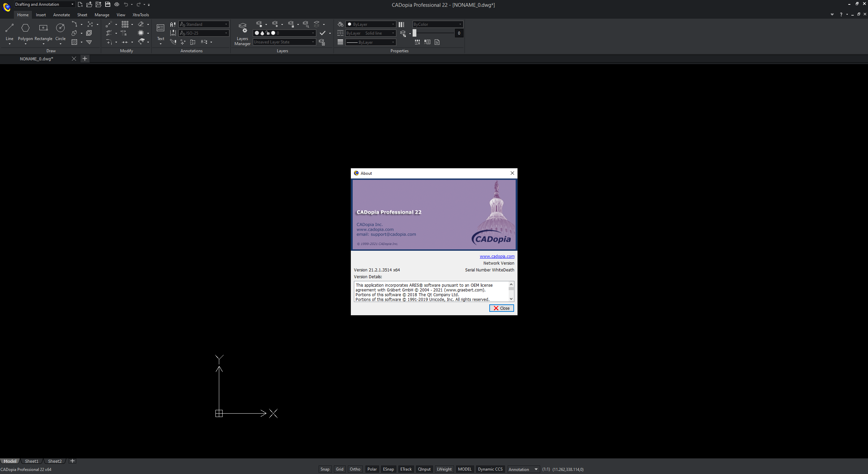Open Drafting and Annotation workspace dropdown
This screenshot has width=868, height=474.
[44, 4]
